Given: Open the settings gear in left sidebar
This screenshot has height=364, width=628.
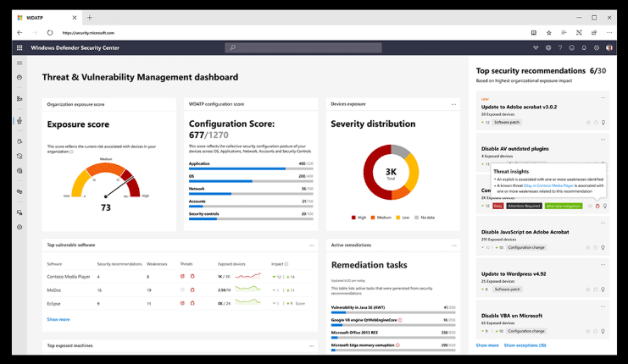Looking at the screenshot, I should click(19, 227).
